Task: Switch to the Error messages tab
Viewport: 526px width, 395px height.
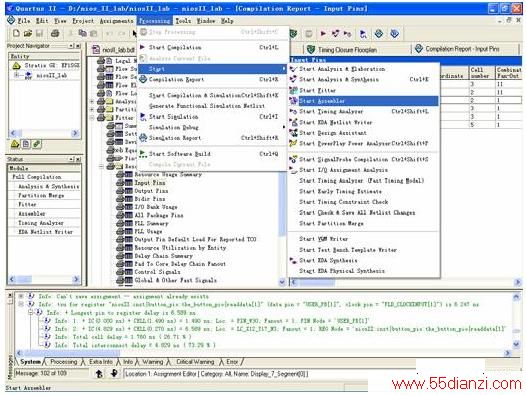Action: tap(232, 362)
